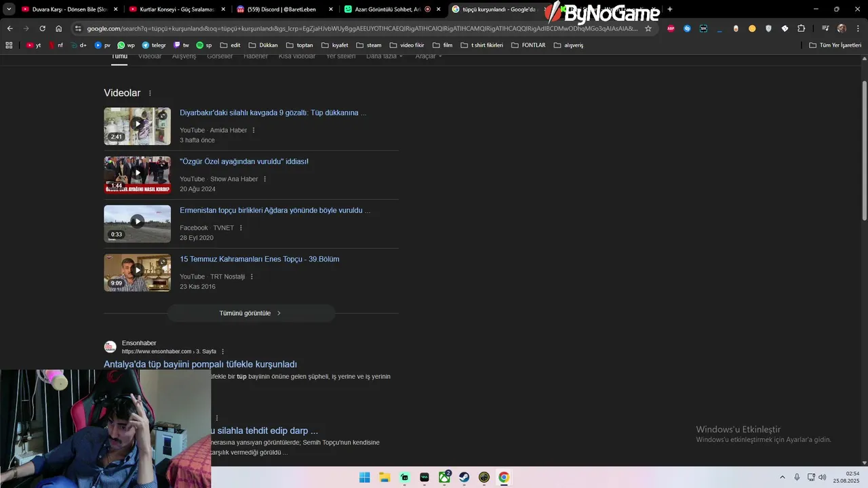This screenshot has height=488, width=868.
Task: Open the d+ bookmark
Action: (x=78, y=45)
